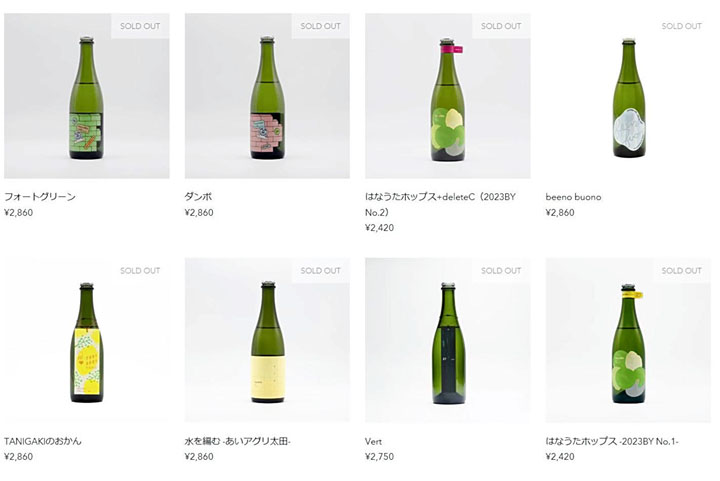
Task: Open はなうたホップス+deleteC bottle with pink tag
Action: (x=448, y=95)
